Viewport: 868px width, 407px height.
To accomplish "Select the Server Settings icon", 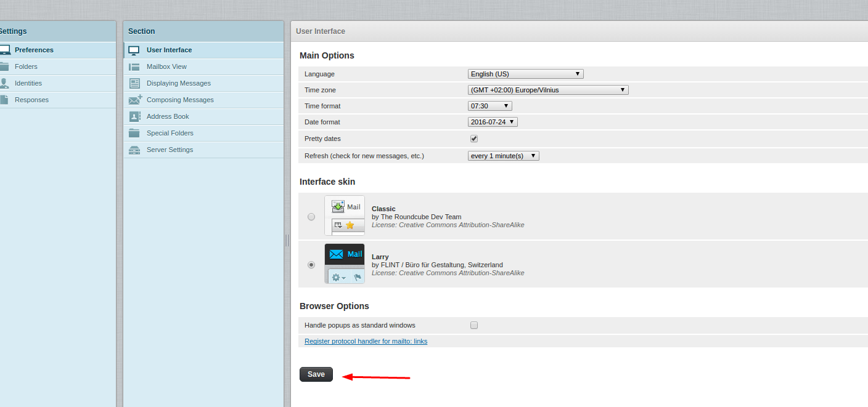I will 134,149.
